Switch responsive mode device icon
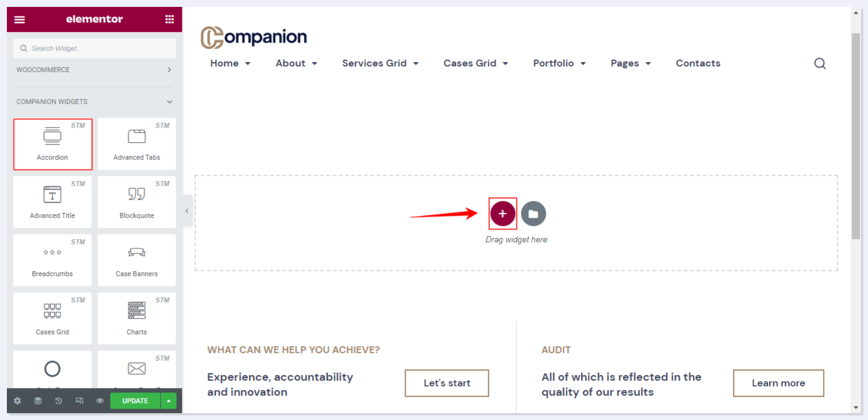This screenshot has width=868, height=420. (79, 401)
